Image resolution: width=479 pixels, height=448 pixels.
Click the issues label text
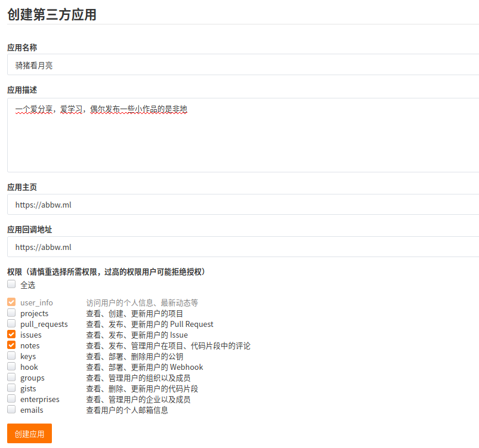tap(31, 335)
